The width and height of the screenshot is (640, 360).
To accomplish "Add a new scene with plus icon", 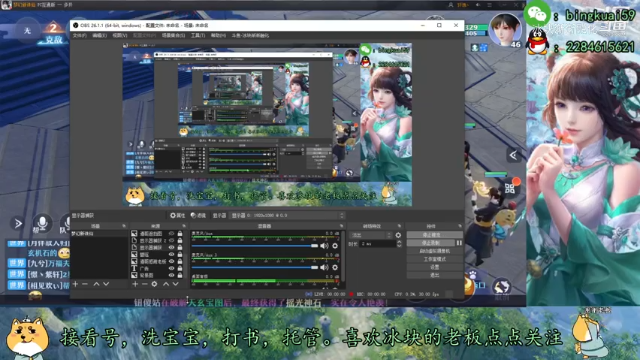I will point(75,284).
